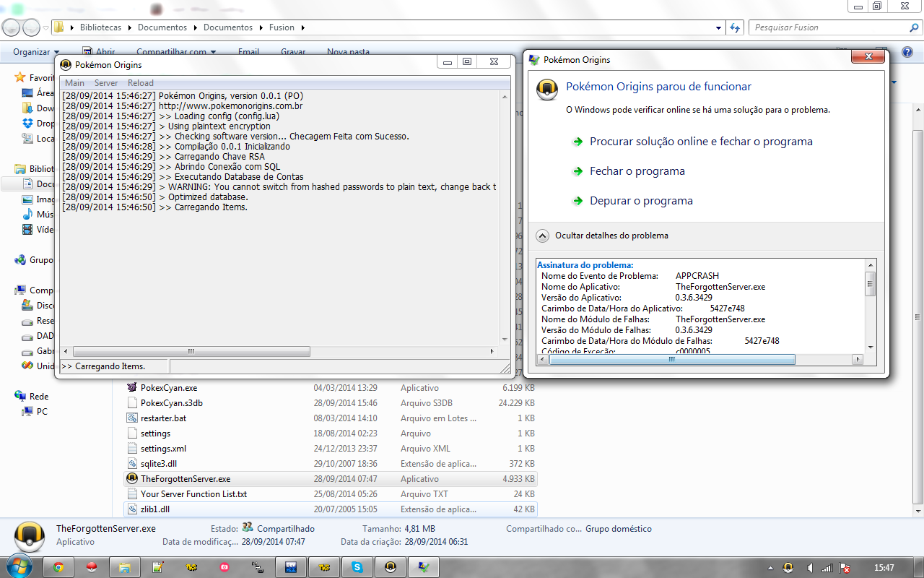
Task: Select the settings.xml file icon
Action: pyautogui.click(x=132, y=449)
